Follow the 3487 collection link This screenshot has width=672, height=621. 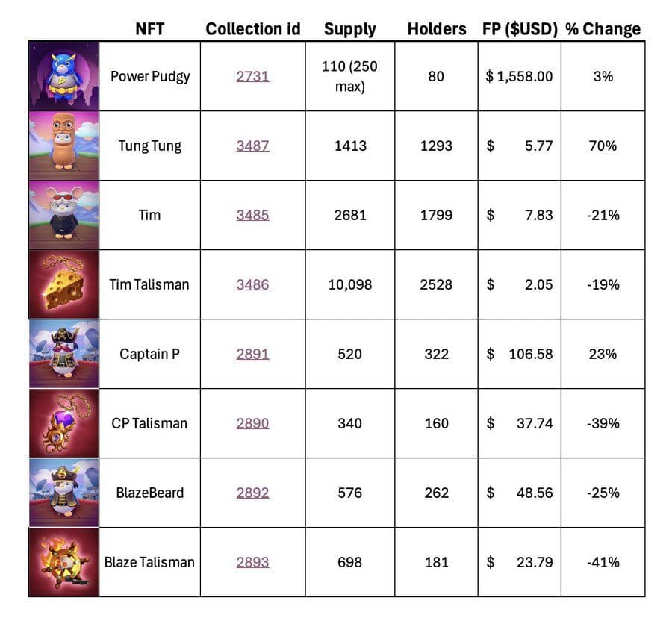tap(252, 146)
